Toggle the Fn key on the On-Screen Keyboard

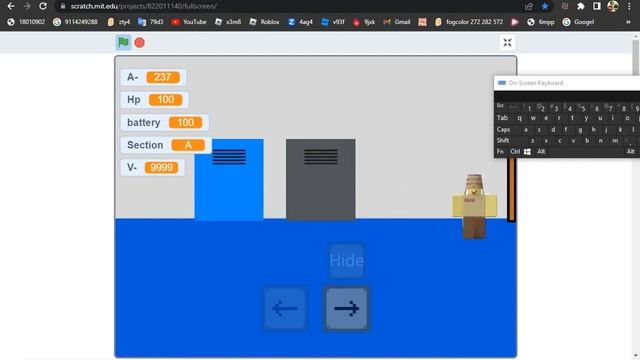pyautogui.click(x=500, y=151)
